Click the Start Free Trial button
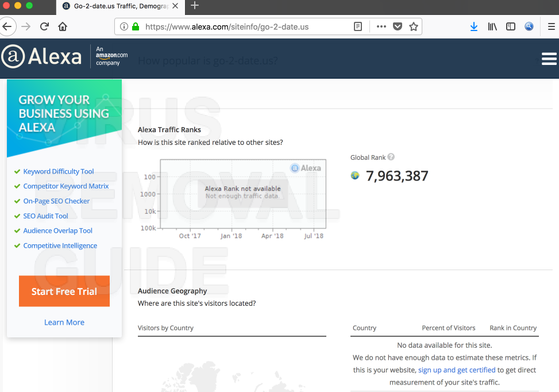The height and width of the screenshot is (392, 559). [x=64, y=291]
